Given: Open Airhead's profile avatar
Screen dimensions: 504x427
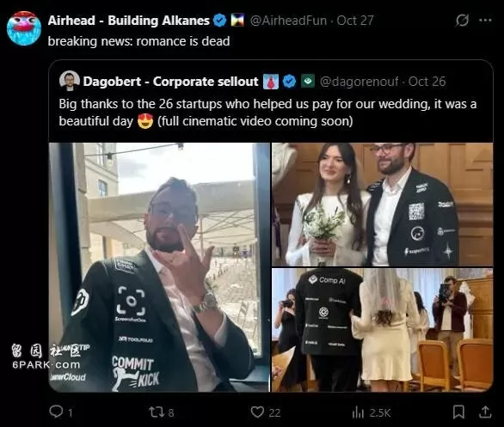Looking at the screenshot, I should [24, 28].
